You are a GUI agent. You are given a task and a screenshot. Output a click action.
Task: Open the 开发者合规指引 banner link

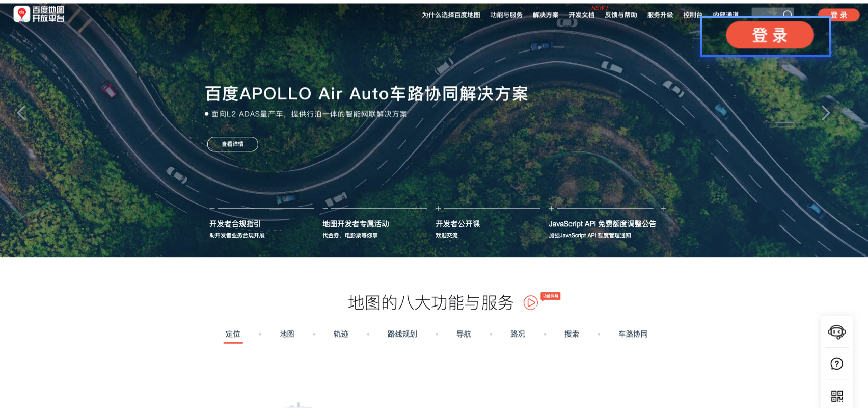click(235, 224)
